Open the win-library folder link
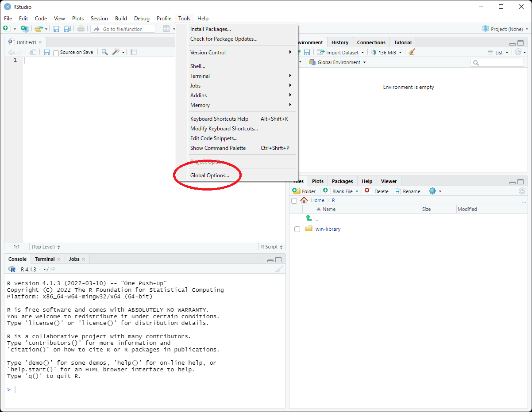 pos(328,229)
